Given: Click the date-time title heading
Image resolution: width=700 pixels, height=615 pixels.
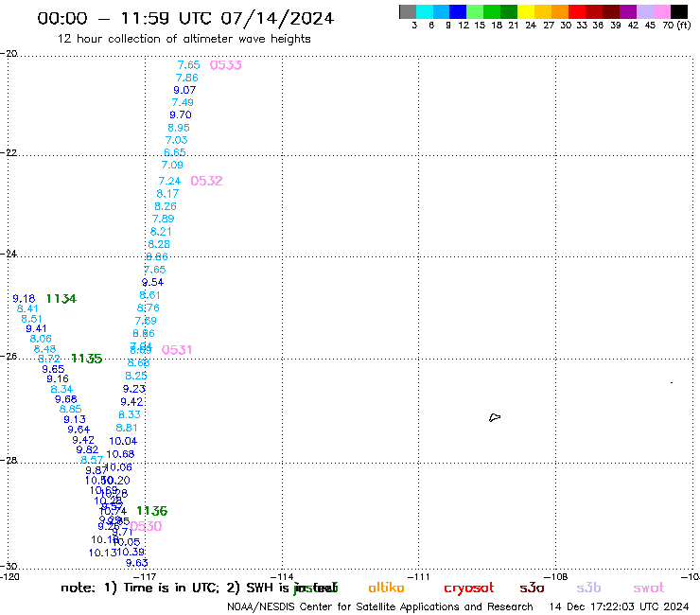Looking at the screenshot, I should (185, 19).
